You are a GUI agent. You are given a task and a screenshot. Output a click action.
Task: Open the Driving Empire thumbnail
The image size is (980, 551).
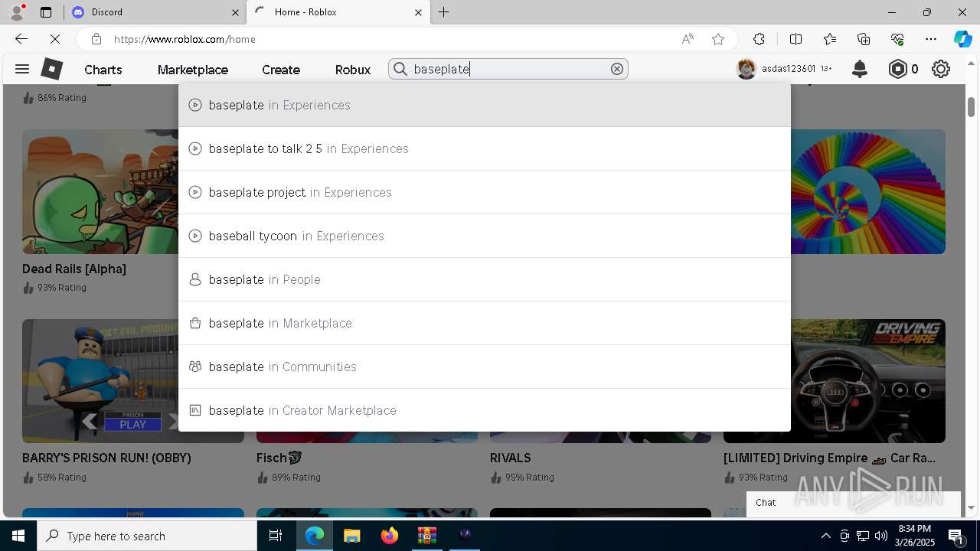click(868, 381)
